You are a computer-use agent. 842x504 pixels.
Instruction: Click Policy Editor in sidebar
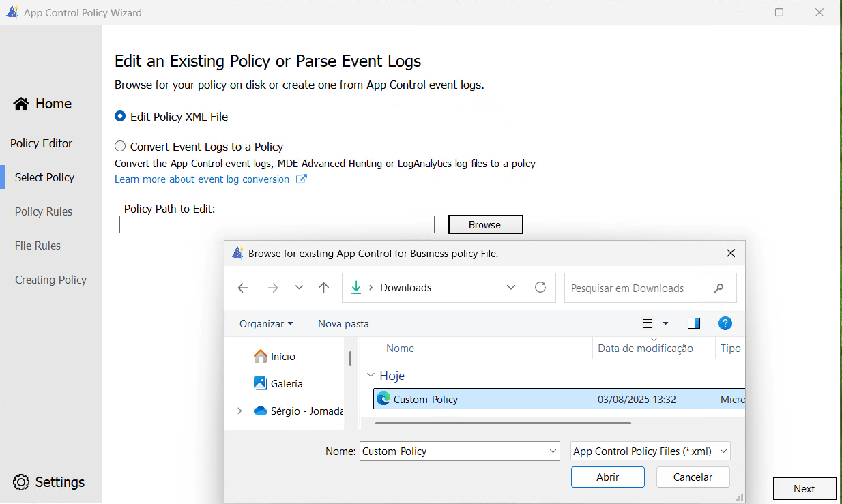pyautogui.click(x=41, y=143)
